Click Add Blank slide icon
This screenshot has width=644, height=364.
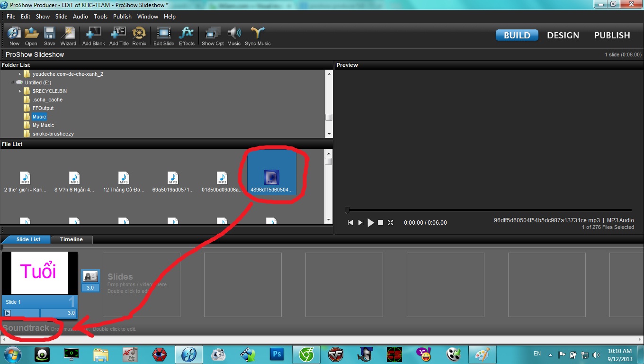93,36
